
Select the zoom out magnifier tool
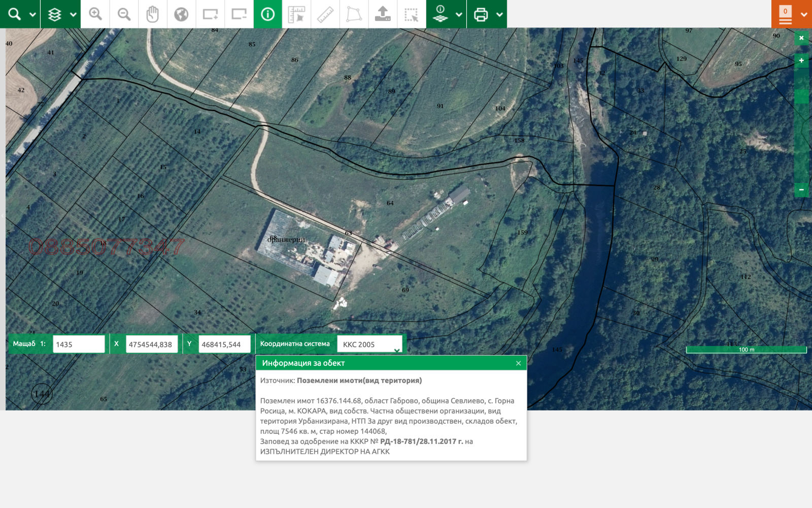point(124,14)
